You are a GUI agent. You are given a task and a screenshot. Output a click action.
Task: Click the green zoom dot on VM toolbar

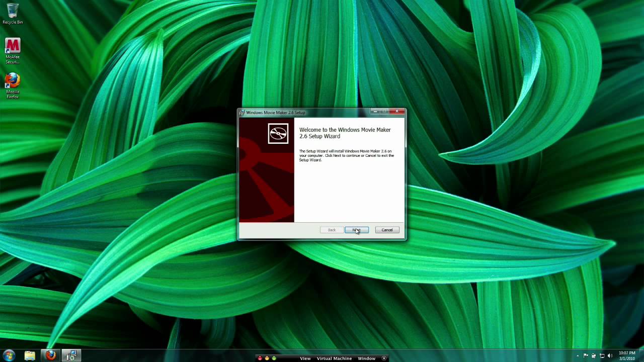click(274, 358)
